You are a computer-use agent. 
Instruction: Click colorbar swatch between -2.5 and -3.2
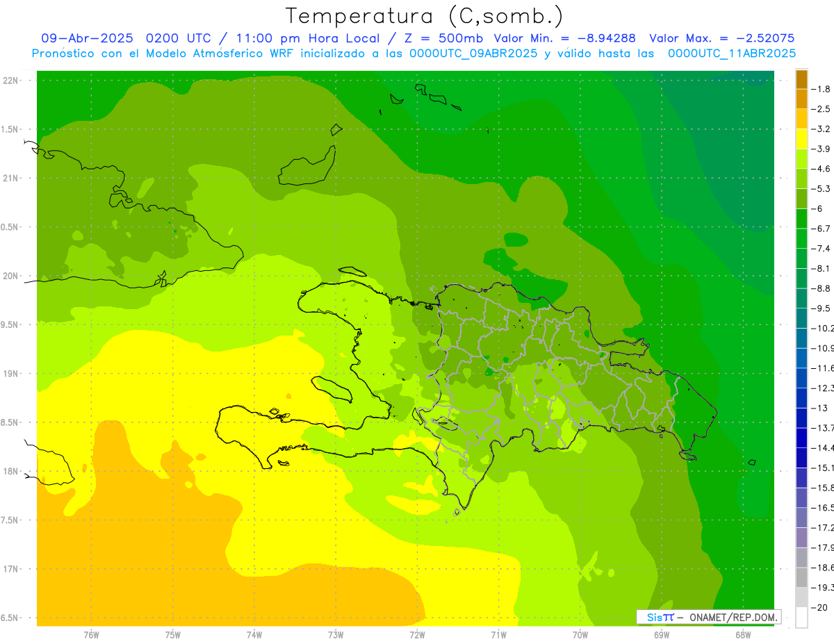click(x=801, y=119)
